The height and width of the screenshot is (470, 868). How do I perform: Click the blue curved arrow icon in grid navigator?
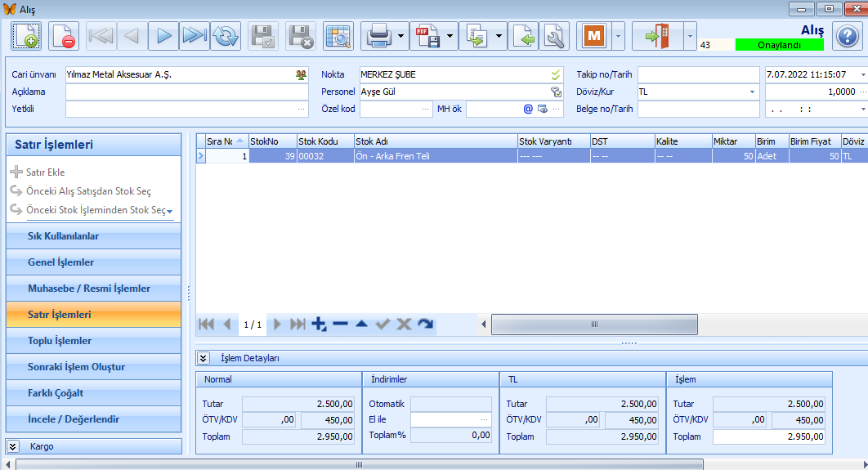point(425,324)
